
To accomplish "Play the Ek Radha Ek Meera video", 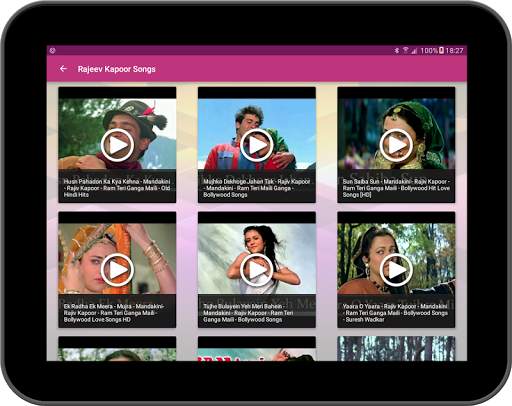I will pos(117,270).
